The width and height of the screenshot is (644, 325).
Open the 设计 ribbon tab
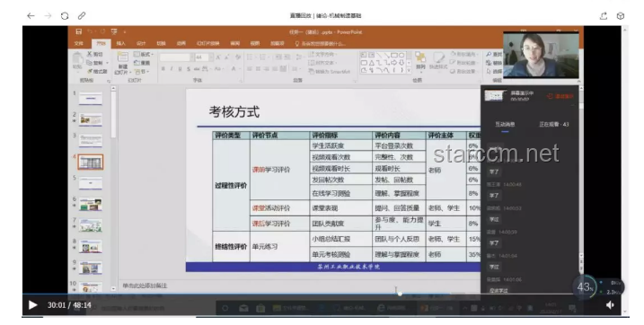coord(141,43)
